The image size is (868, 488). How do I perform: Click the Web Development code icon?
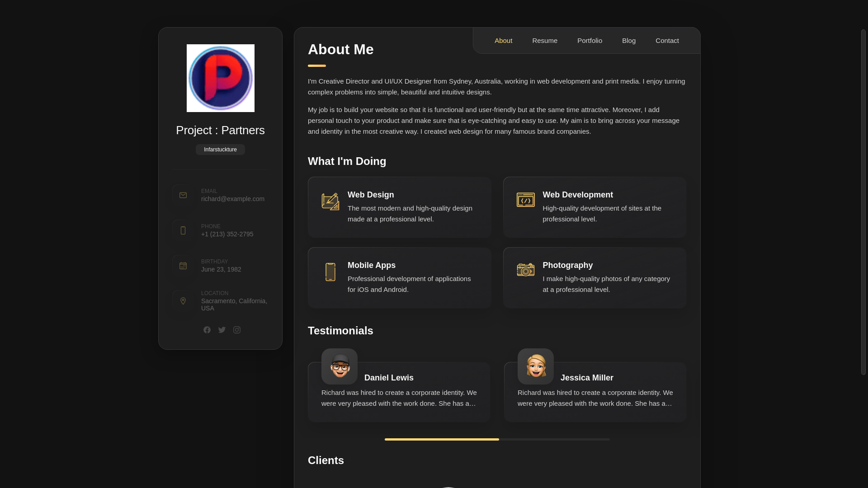[526, 200]
